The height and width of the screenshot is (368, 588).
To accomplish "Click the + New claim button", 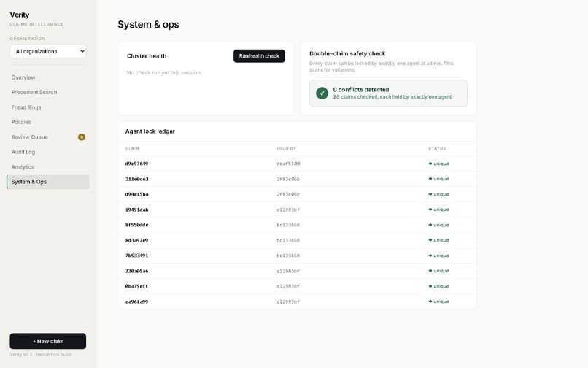I will tap(48, 341).
